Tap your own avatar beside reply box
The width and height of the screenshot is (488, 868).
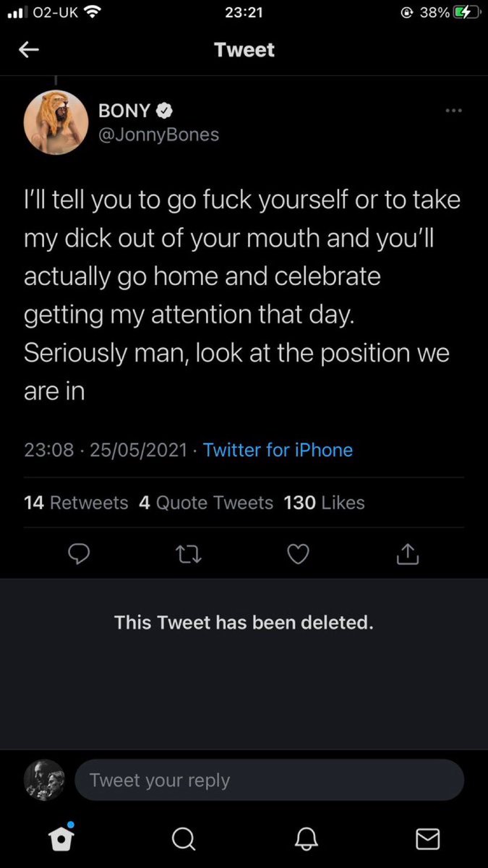click(x=44, y=780)
